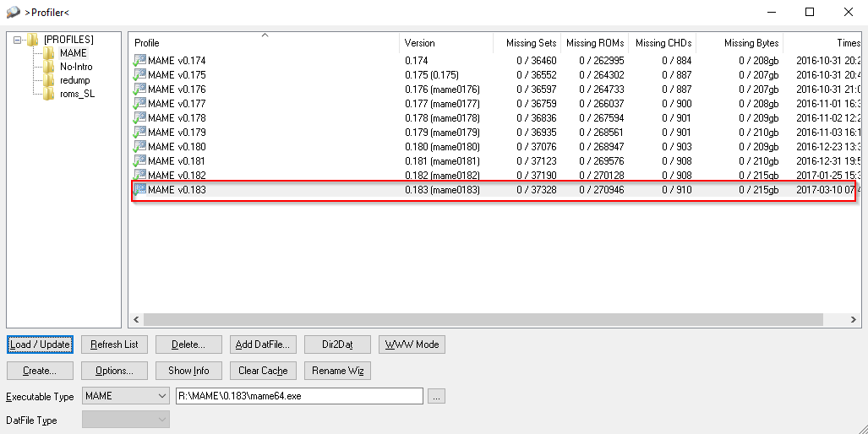
Task: Click the Clear Cache button
Action: click(263, 371)
